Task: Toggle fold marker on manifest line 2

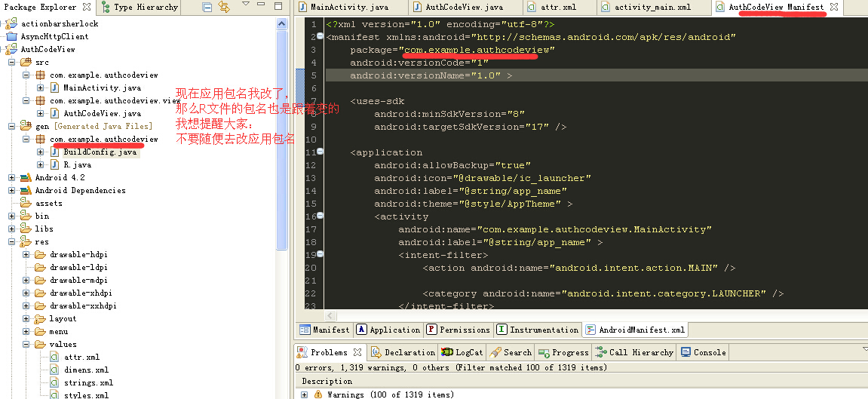Action: [321, 36]
